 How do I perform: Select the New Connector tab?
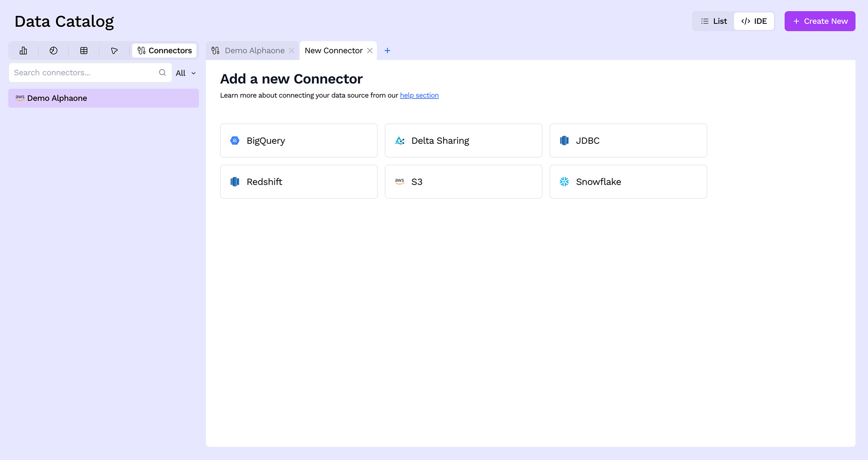[333, 50]
